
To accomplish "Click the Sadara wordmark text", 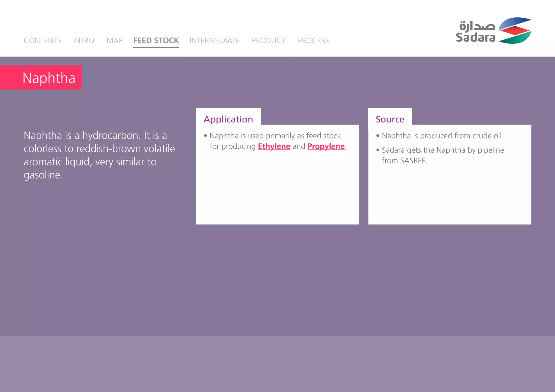I will click(x=475, y=37).
